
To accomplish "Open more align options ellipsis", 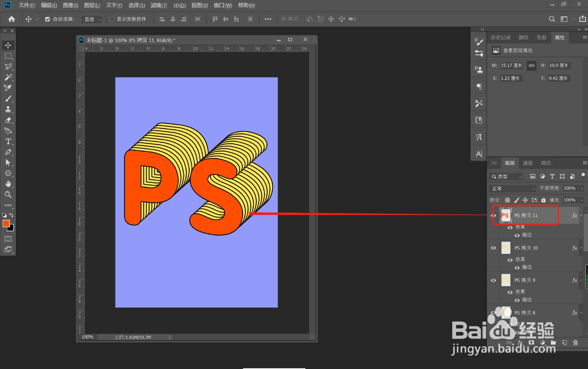I will (268, 19).
